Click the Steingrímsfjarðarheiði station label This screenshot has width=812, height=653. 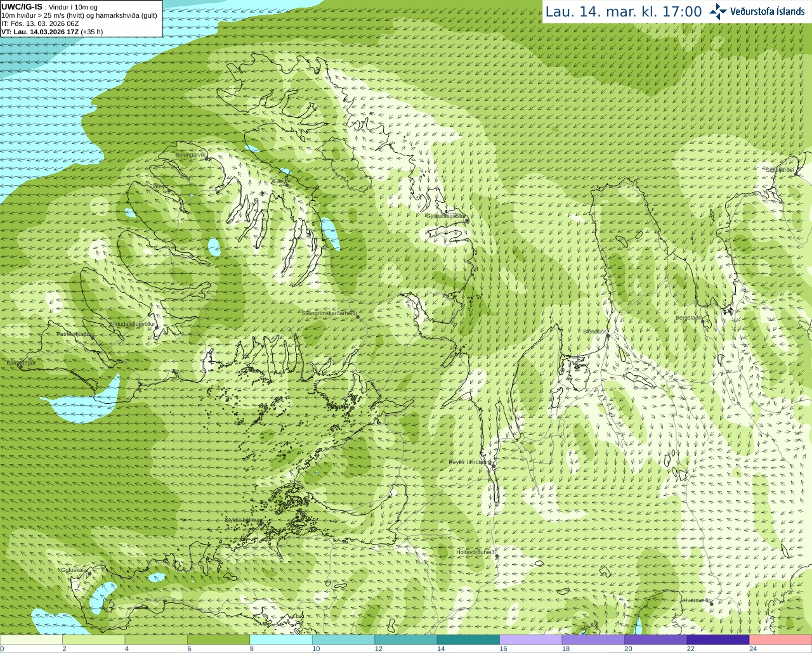point(329,313)
